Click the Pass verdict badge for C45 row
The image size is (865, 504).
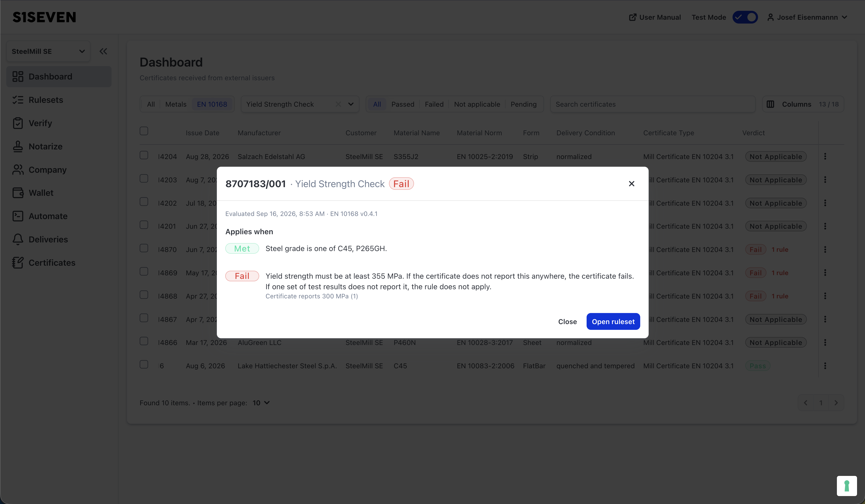(x=758, y=366)
